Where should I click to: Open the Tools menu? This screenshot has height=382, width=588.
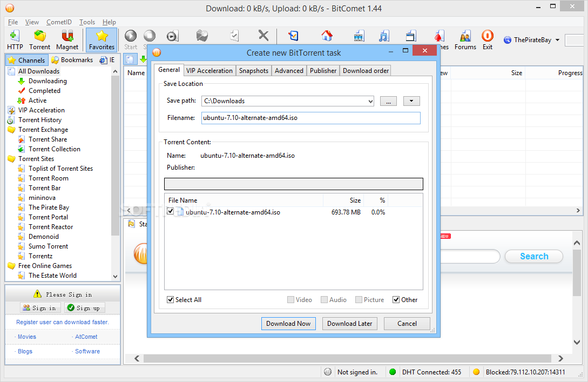point(87,22)
